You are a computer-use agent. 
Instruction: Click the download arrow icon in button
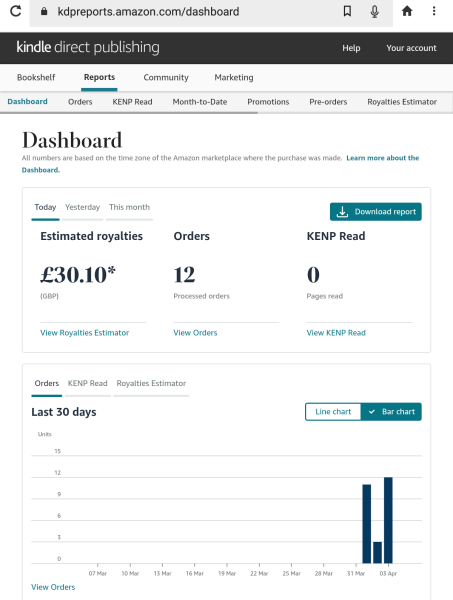tap(342, 212)
